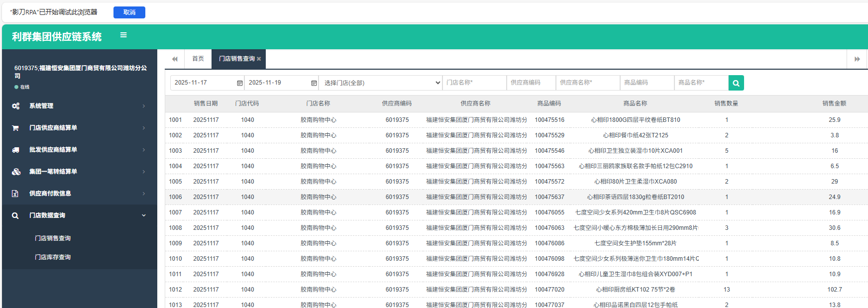This screenshot has height=308, width=868.
Task: Expand the 系统管理 chevron arrow
Action: pos(144,106)
